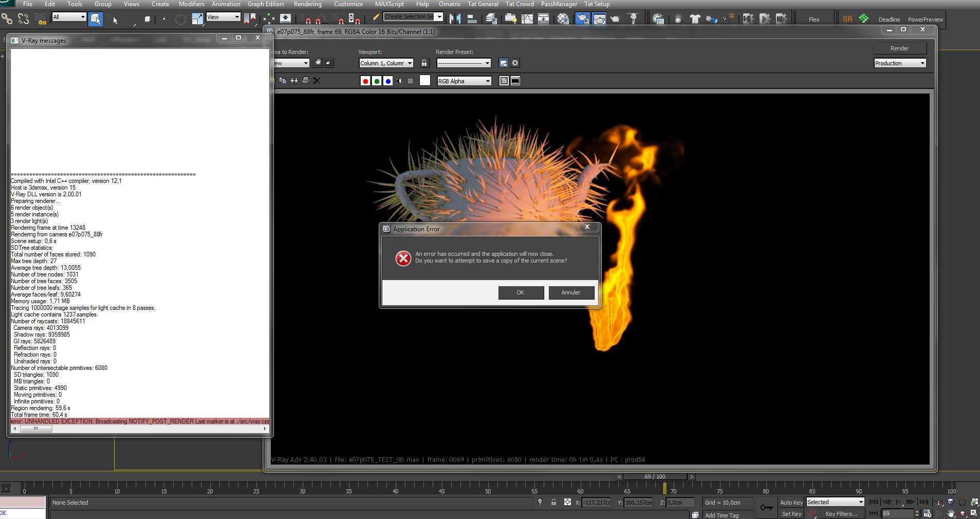Open the View coordinate system dropdown
Image resolution: width=980 pixels, height=519 pixels.
pyautogui.click(x=223, y=17)
